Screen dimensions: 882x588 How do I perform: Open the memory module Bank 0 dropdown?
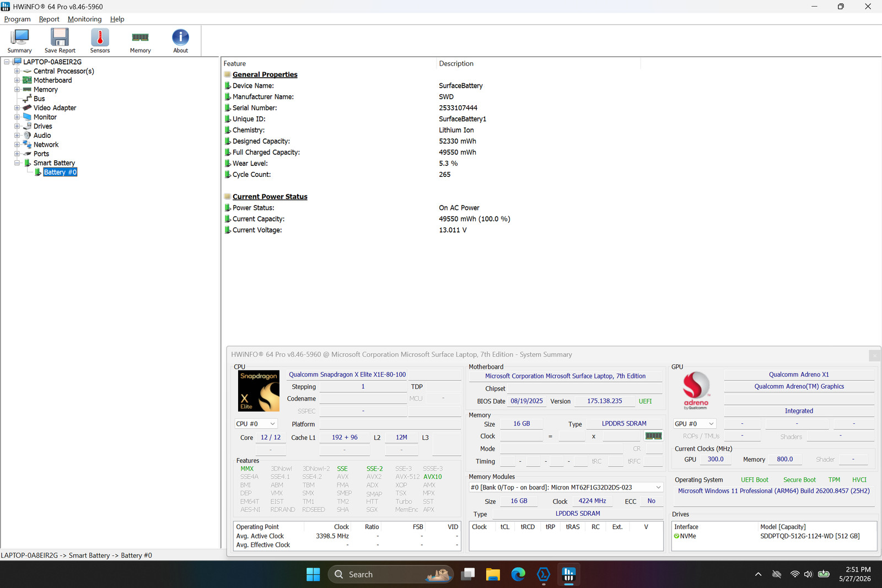[x=566, y=488]
